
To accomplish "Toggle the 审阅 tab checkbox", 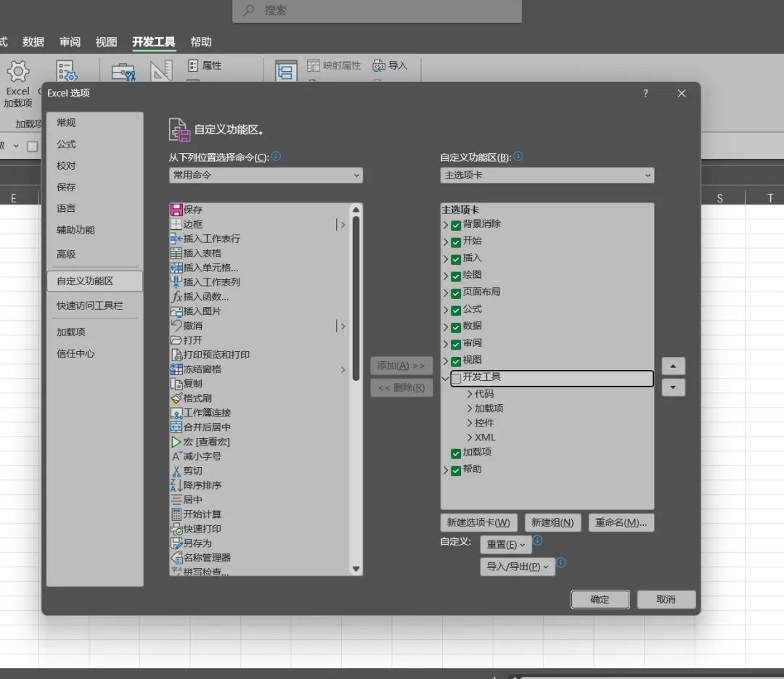I will 455,345.
